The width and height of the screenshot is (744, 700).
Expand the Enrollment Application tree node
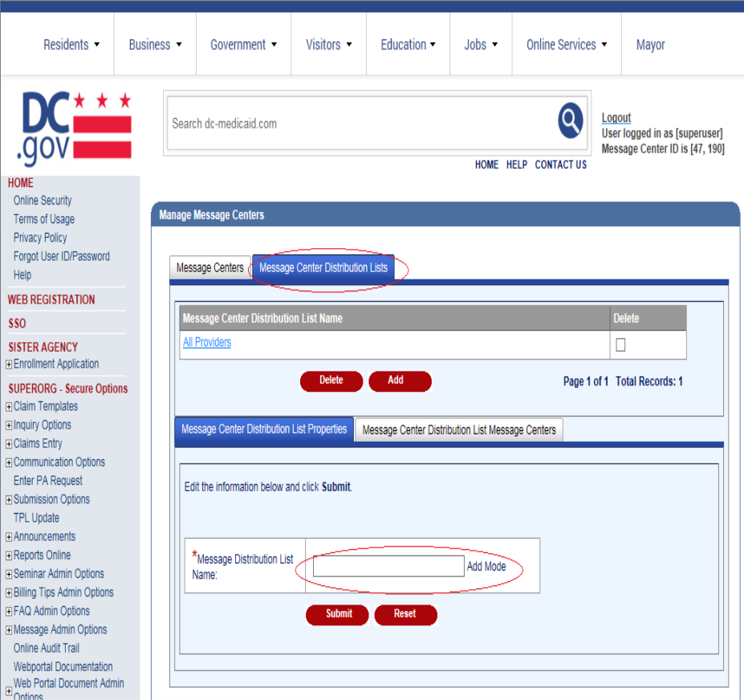point(9,364)
